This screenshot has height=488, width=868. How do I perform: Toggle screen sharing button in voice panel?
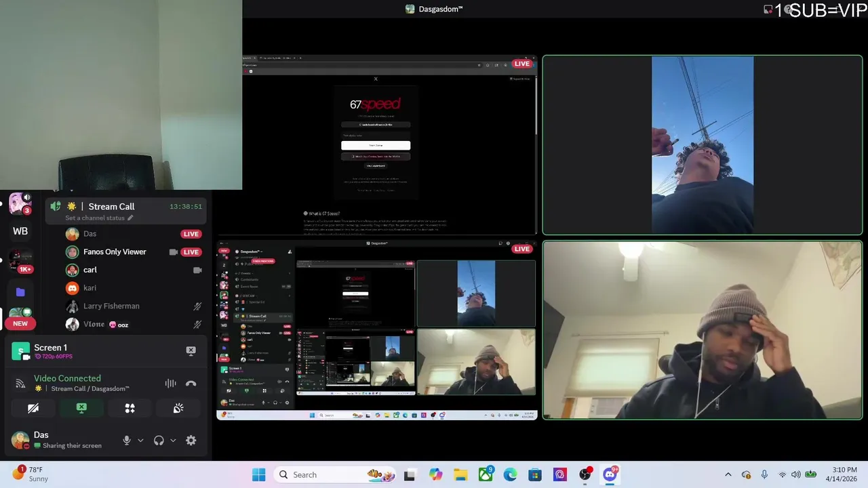81,408
